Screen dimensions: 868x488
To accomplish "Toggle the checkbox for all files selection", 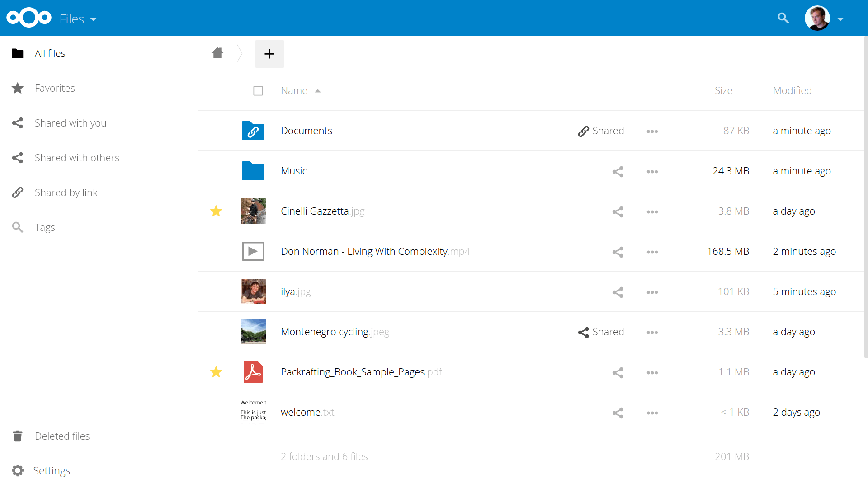I will pyautogui.click(x=258, y=90).
